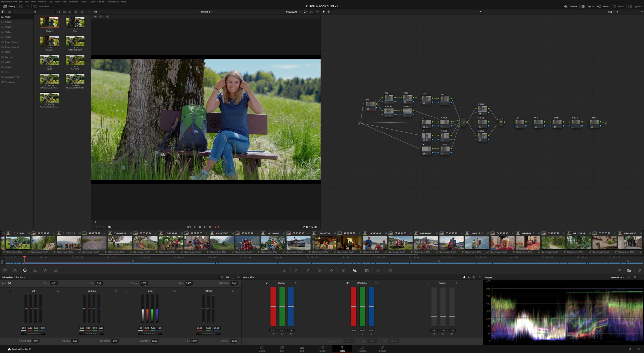Viewport: 644px width, 353px height.
Task: Open the RGB Mixer palette icon
Action: 45,270
